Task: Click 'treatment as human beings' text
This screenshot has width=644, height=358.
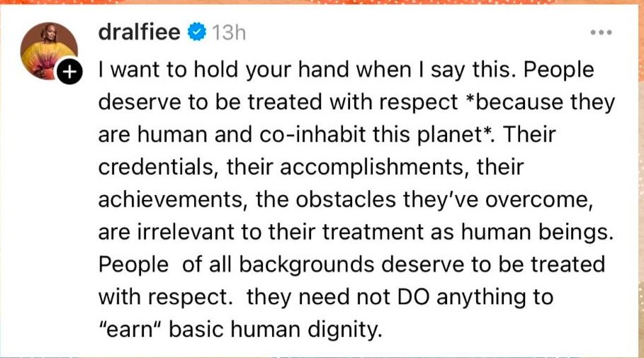Action: point(465,233)
